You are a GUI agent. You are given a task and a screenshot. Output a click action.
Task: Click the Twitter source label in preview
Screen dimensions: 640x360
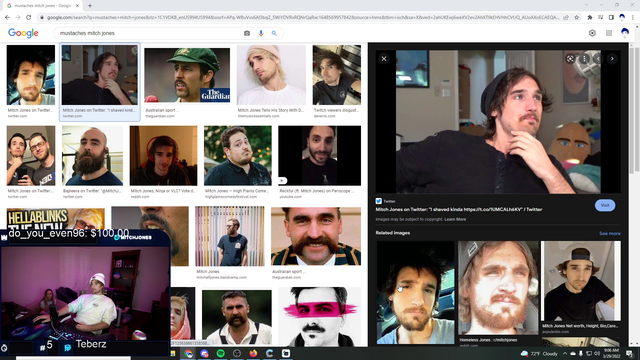(x=386, y=201)
